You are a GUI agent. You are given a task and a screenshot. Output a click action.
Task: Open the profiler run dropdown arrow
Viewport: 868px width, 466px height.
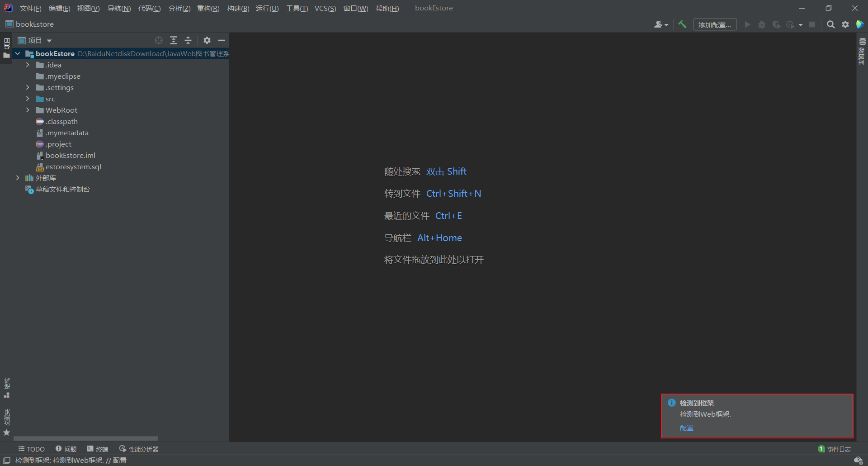pos(801,25)
